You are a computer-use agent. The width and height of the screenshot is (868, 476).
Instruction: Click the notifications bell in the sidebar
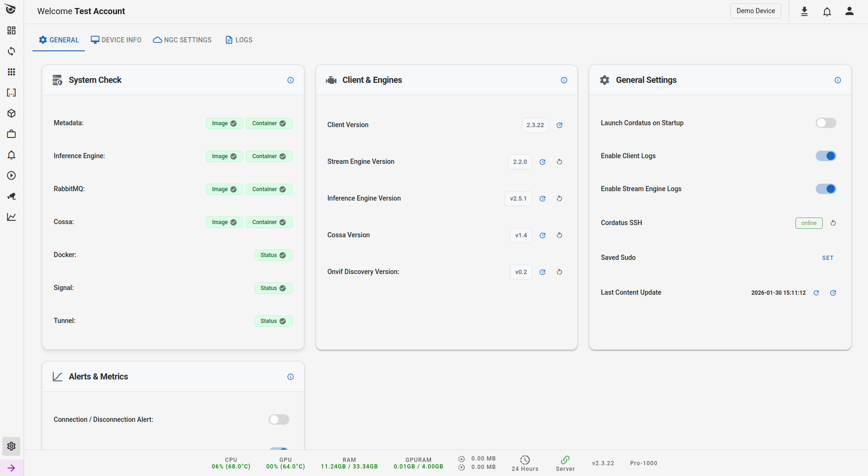pyautogui.click(x=11, y=155)
